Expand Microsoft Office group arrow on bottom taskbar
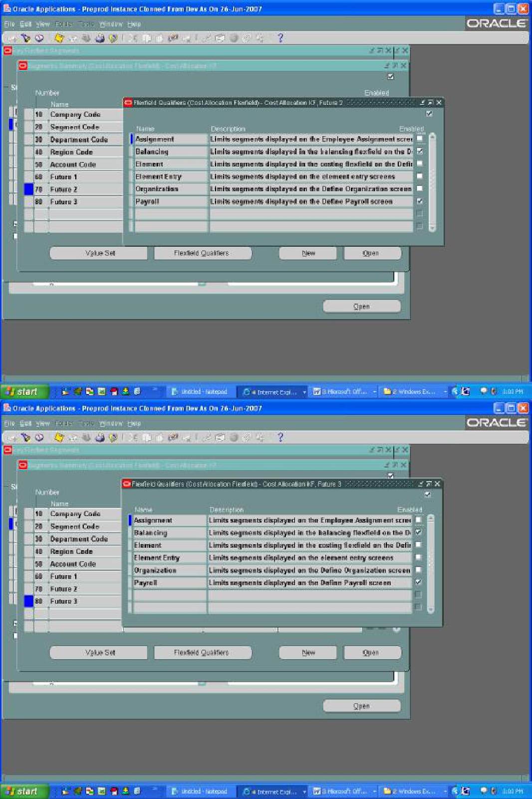Viewport: 532px width, 799px height. [374, 792]
